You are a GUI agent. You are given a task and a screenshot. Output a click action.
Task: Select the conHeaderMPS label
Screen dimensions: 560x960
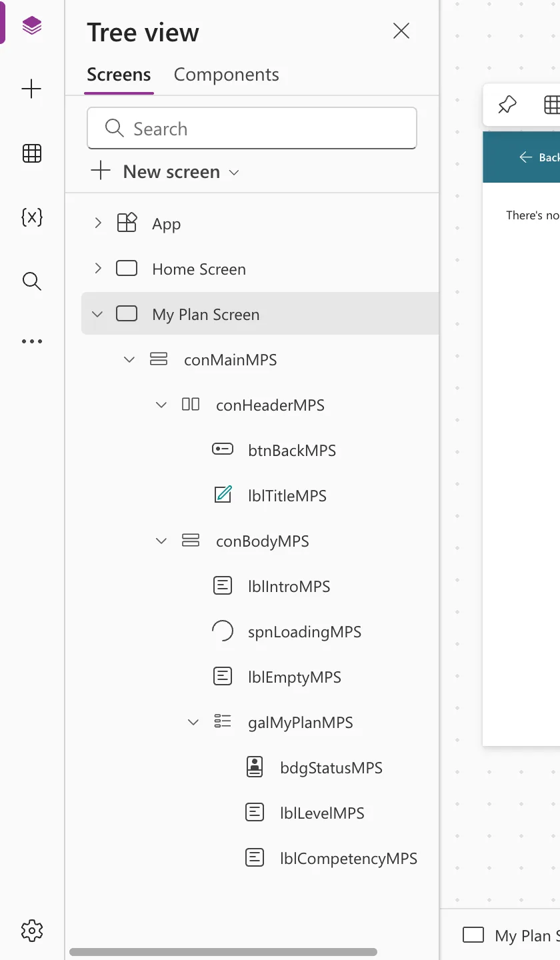point(270,405)
